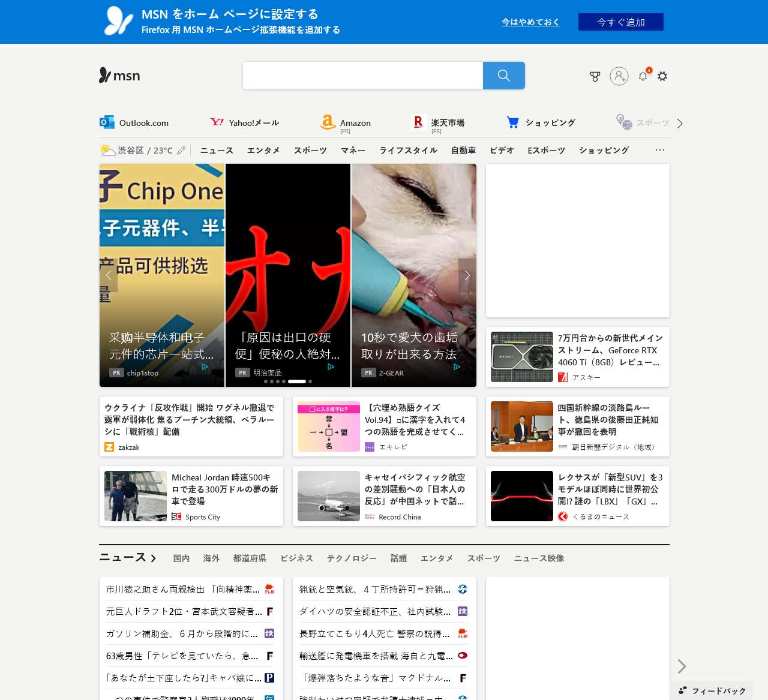Open the ウクライナ「反攻作戦」article
768x700 pixels.
[x=191, y=426]
